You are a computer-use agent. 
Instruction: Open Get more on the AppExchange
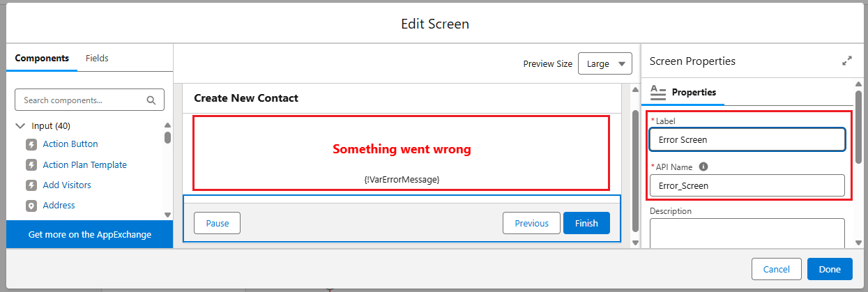pos(90,234)
